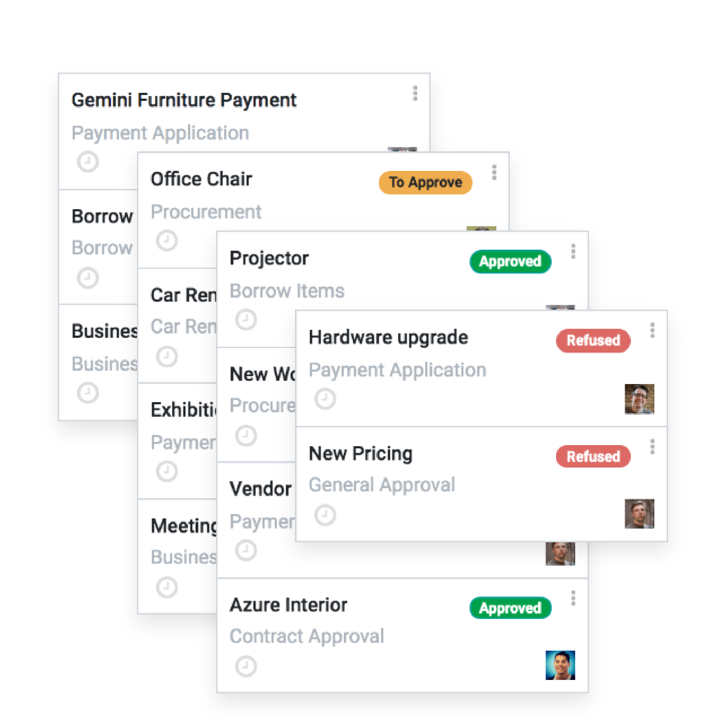Click activity clock on Gemini Furniture Payment card
Screen dimensions: 701x728
click(x=88, y=161)
